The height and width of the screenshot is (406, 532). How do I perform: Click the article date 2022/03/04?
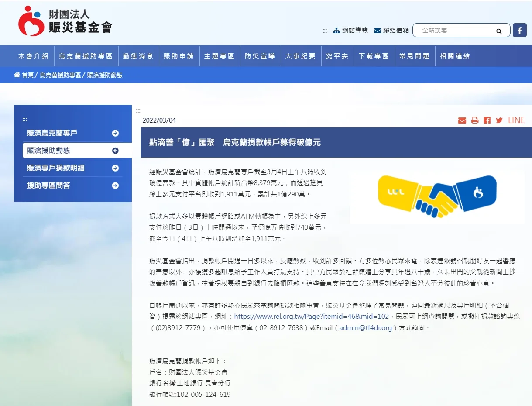point(159,120)
